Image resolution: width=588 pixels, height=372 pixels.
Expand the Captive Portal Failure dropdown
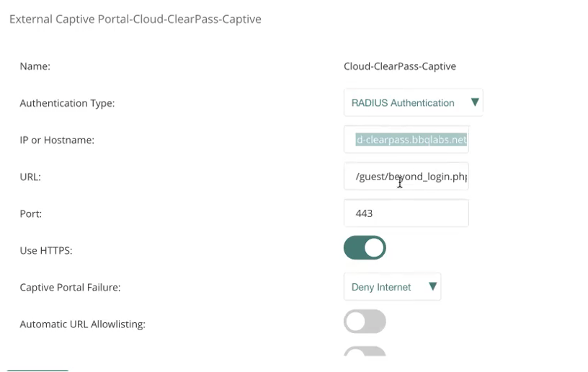382,287
